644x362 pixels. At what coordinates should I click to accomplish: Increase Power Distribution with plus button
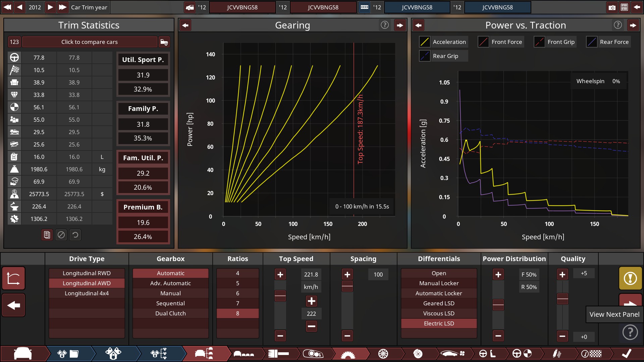click(498, 275)
